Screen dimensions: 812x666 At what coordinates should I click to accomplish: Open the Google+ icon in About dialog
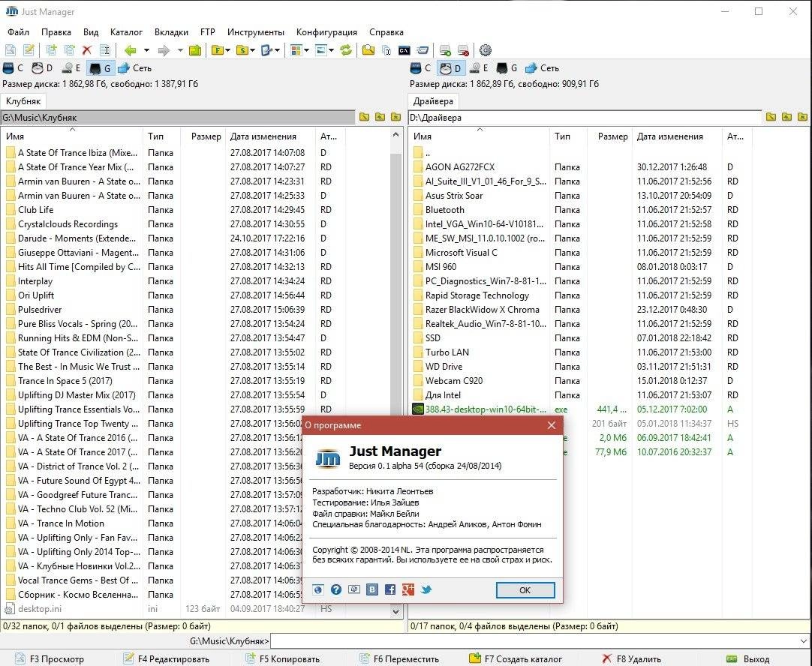click(408, 589)
